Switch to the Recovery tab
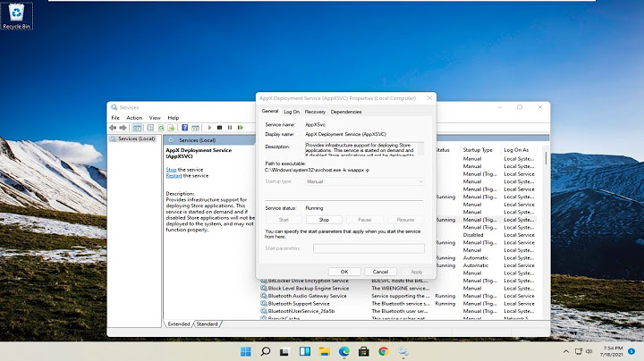Image resolution: width=644 pixels, height=361 pixels. tap(315, 112)
